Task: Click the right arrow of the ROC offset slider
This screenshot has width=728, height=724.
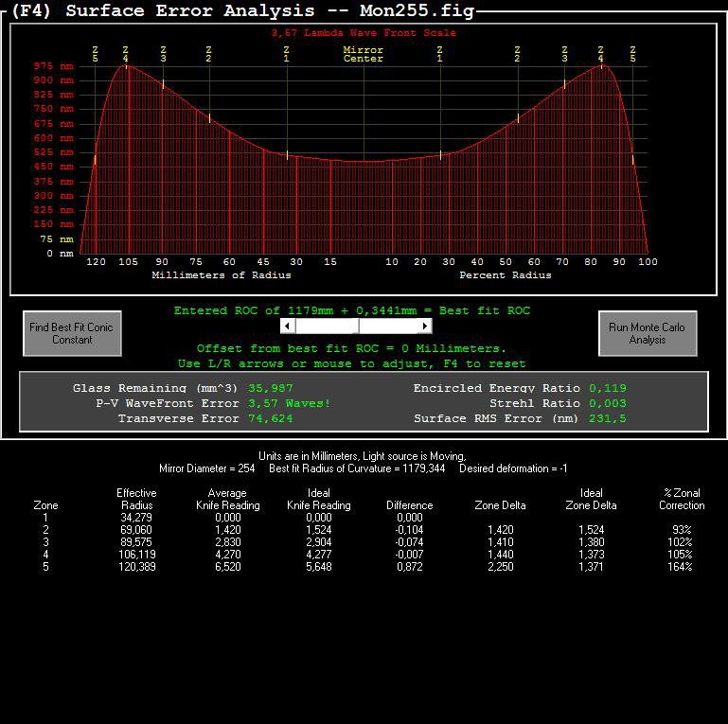Action: 425,326
